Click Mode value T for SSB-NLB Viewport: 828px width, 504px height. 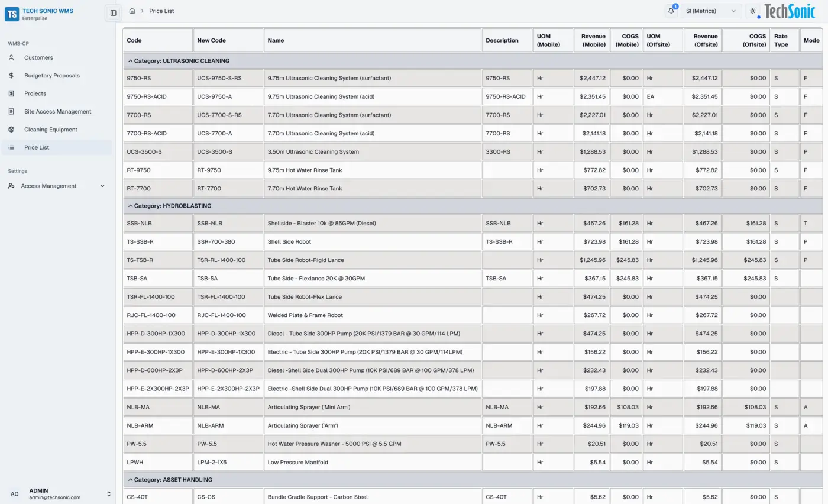811,223
